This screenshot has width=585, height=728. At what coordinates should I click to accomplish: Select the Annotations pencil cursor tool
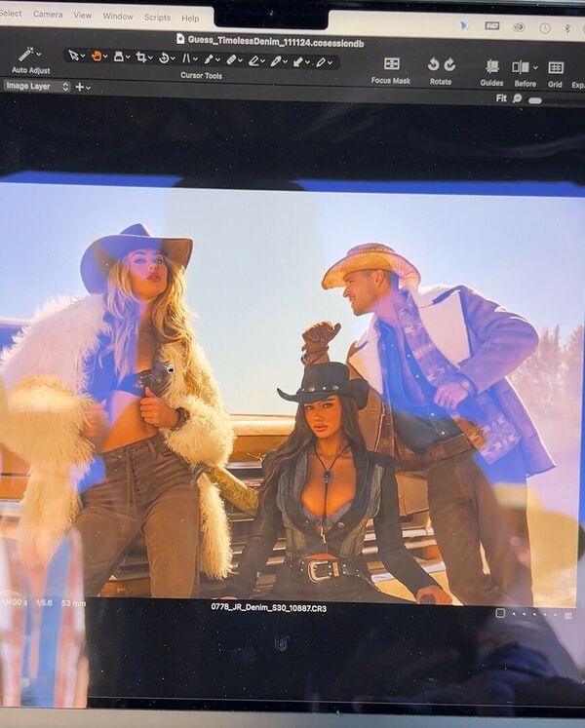click(x=321, y=61)
